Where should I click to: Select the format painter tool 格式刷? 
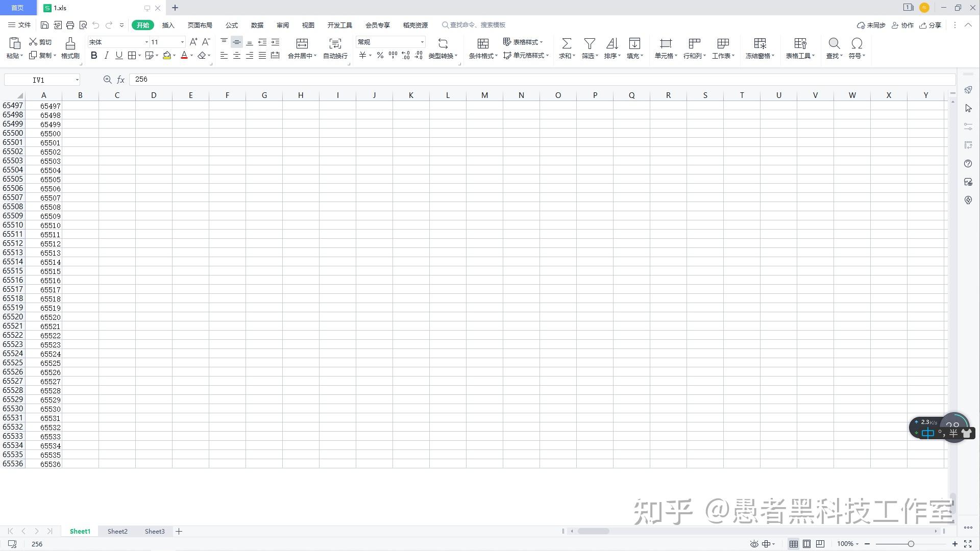point(70,48)
